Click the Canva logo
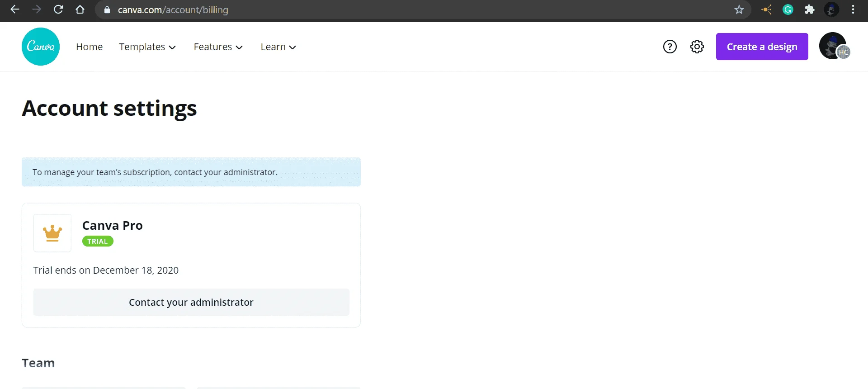Screen dimensions: 868x389 [41, 47]
